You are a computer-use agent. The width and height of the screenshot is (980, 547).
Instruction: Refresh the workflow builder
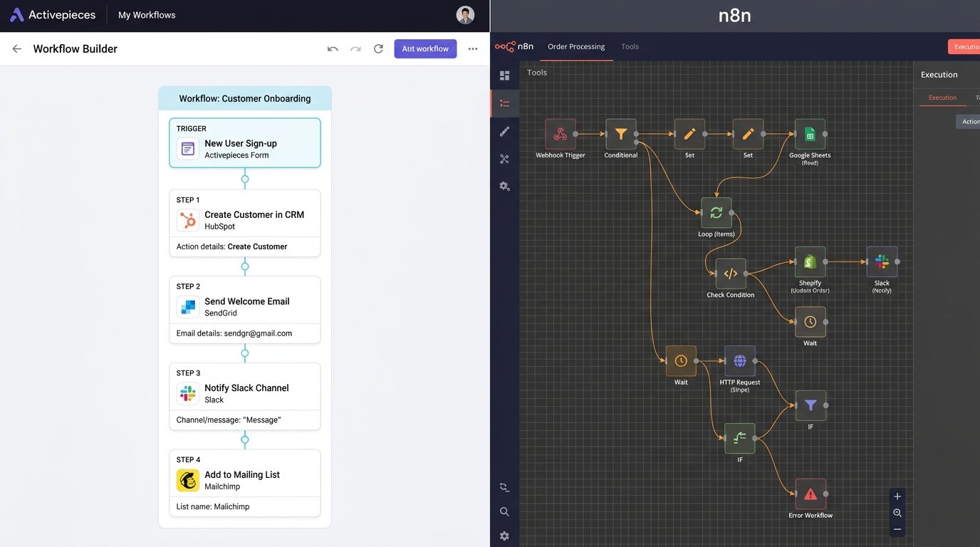click(378, 48)
